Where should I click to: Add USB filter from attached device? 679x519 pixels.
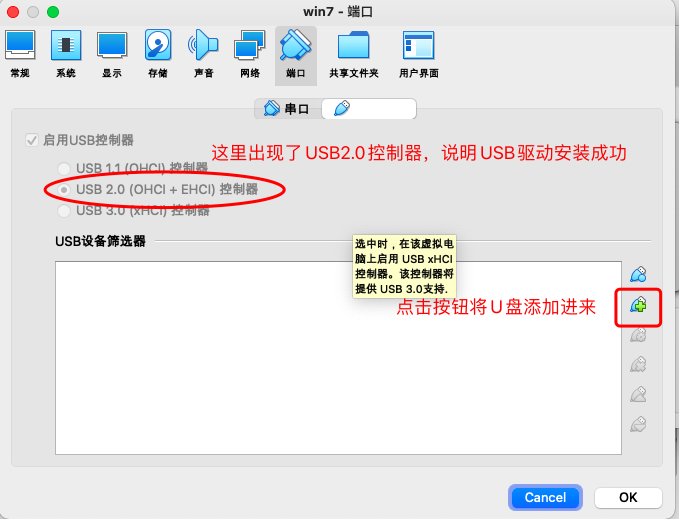coord(638,305)
